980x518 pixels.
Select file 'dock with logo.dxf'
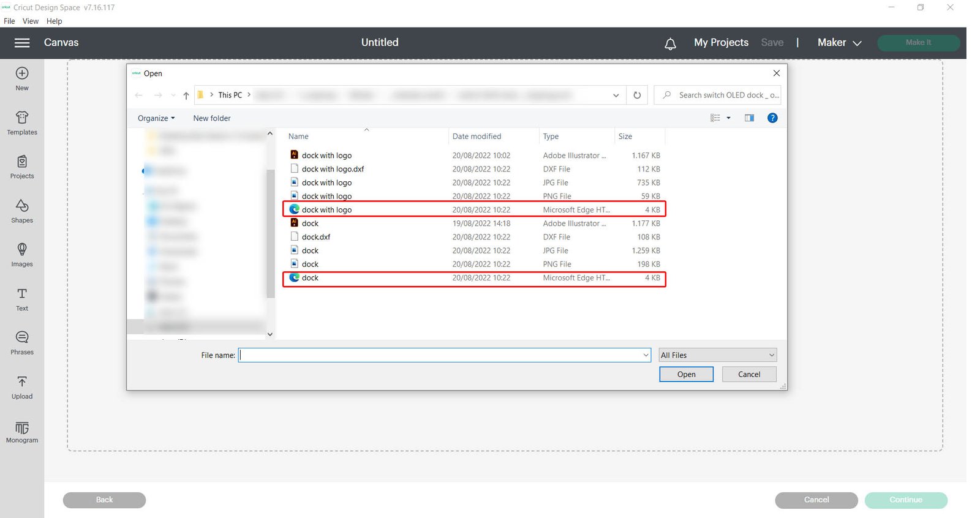[474, 169]
